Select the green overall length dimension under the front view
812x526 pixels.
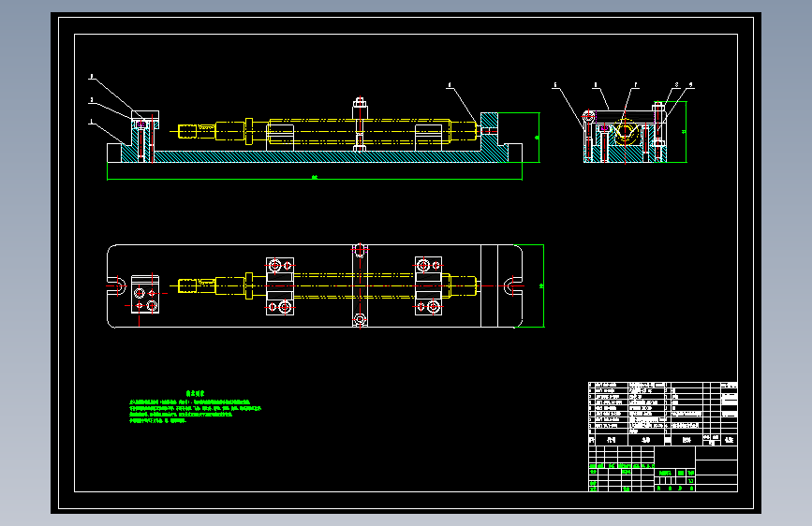(315, 177)
